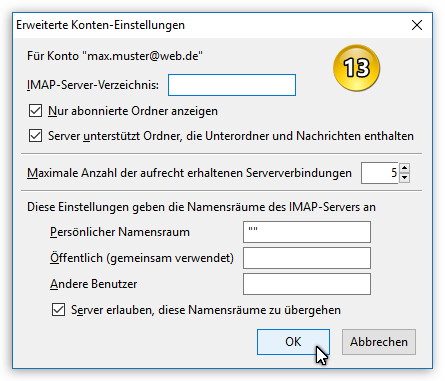This screenshot has width=445, height=381.
Task: Click the 'Maximale Anzahl' connections label
Action: (189, 173)
